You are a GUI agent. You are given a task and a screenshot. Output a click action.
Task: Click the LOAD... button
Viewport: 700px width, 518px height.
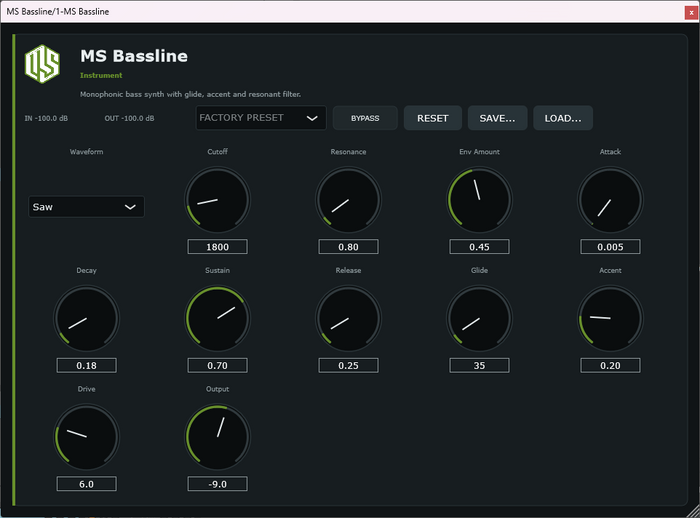[562, 118]
